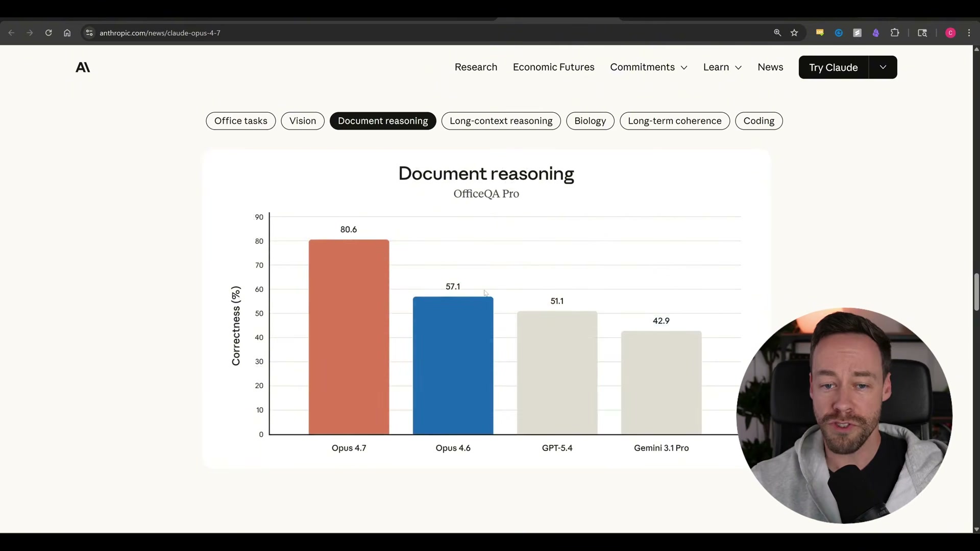Open the Grammarly extension icon
Viewport: 980px width, 551px height.
[x=839, y=33]
